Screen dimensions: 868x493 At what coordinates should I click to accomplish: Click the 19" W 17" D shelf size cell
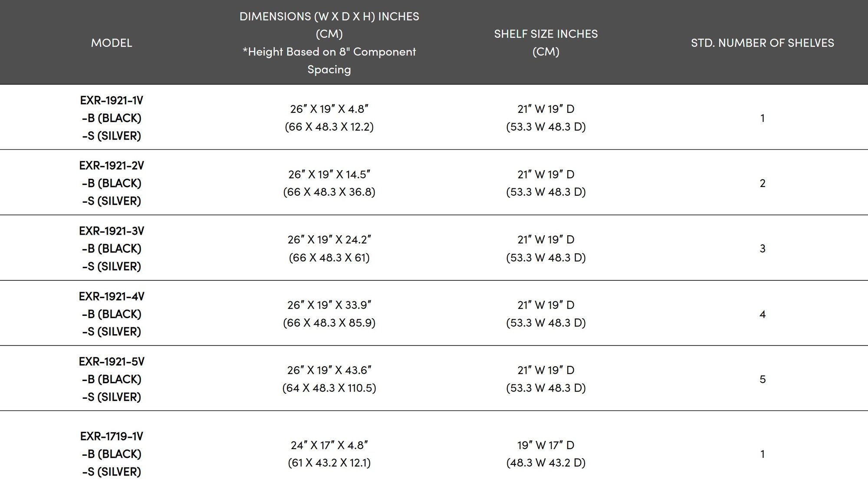pos(546,454)
